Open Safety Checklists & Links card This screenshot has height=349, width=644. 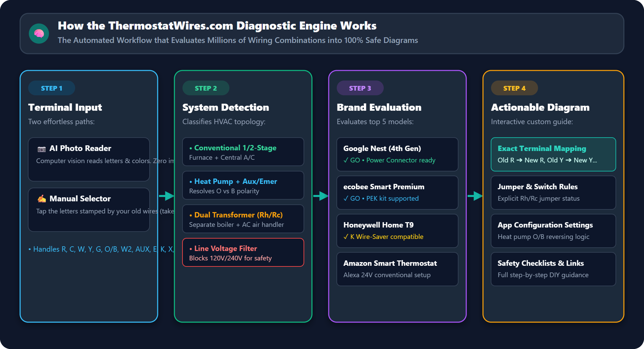(553, 269)
